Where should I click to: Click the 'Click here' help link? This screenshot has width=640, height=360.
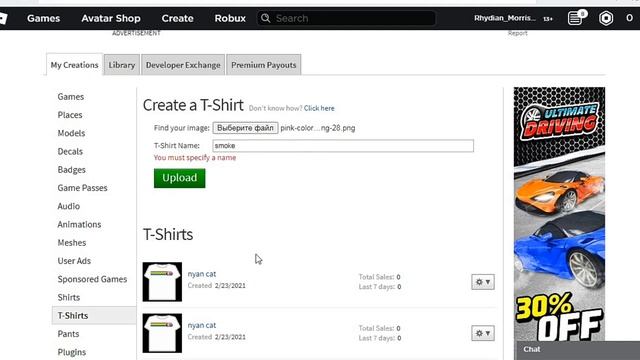pyautogui.click(x=319, y=108)
